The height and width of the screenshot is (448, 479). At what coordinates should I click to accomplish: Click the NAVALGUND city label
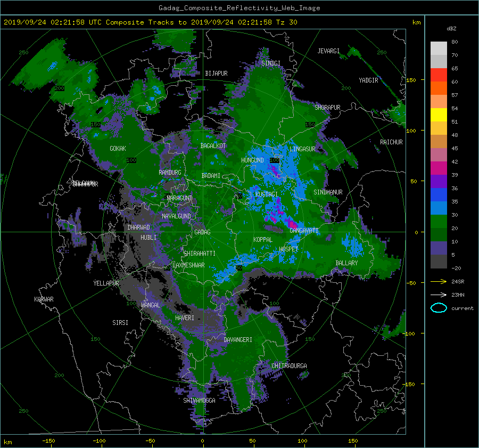click(x=176, y=216)
